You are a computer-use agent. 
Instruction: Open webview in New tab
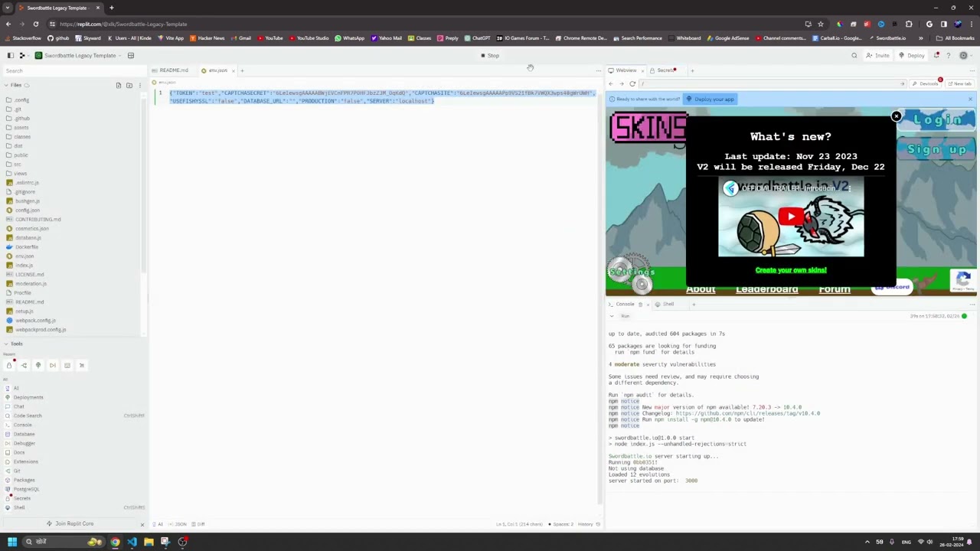click(x=960, y=83)
